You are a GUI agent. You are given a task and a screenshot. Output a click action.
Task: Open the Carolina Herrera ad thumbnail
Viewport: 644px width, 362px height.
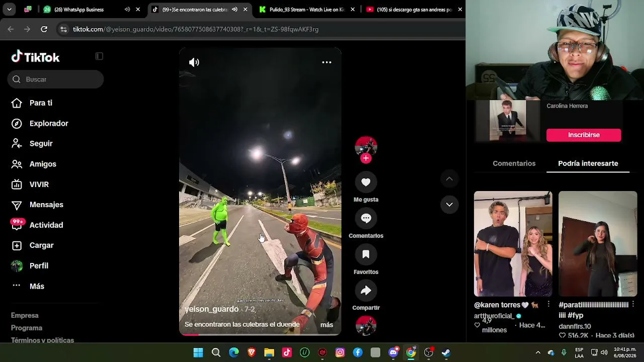coord(508,121)
